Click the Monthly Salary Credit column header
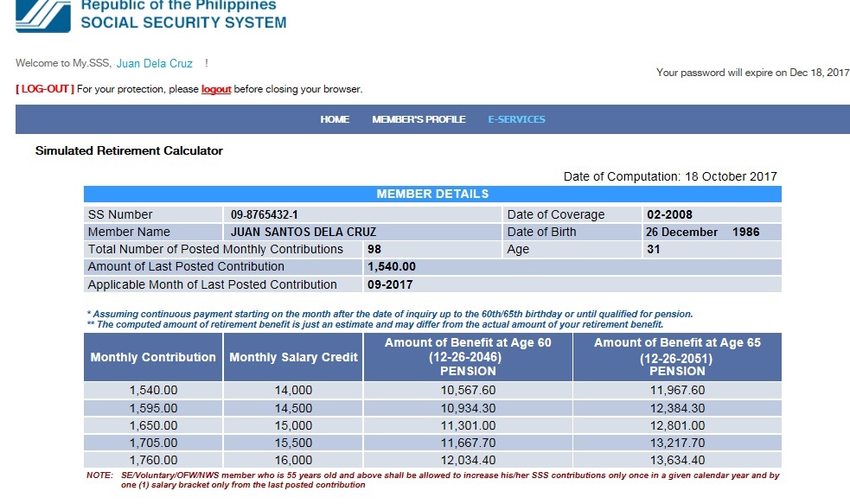This screenshot has height=504, width=850. click(293, 357)
